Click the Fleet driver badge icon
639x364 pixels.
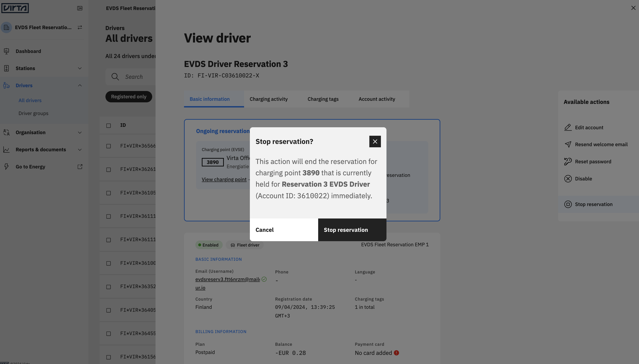(x=233, y=245)
